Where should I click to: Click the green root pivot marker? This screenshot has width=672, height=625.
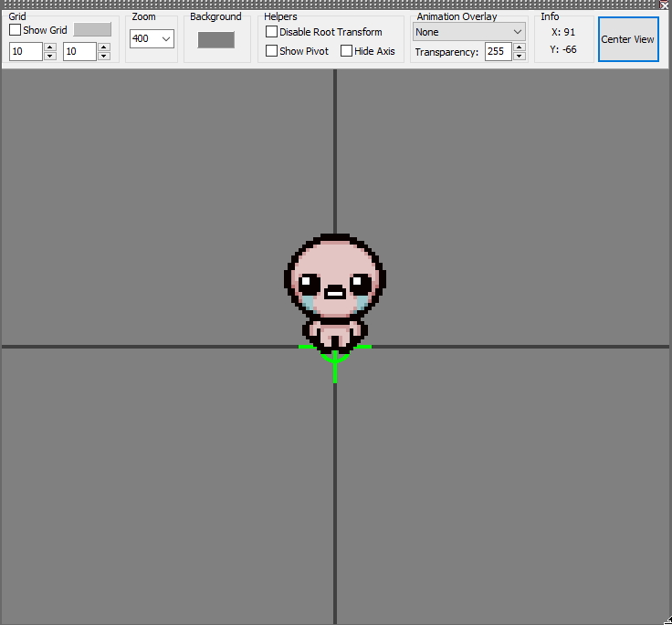coord(335,363)
